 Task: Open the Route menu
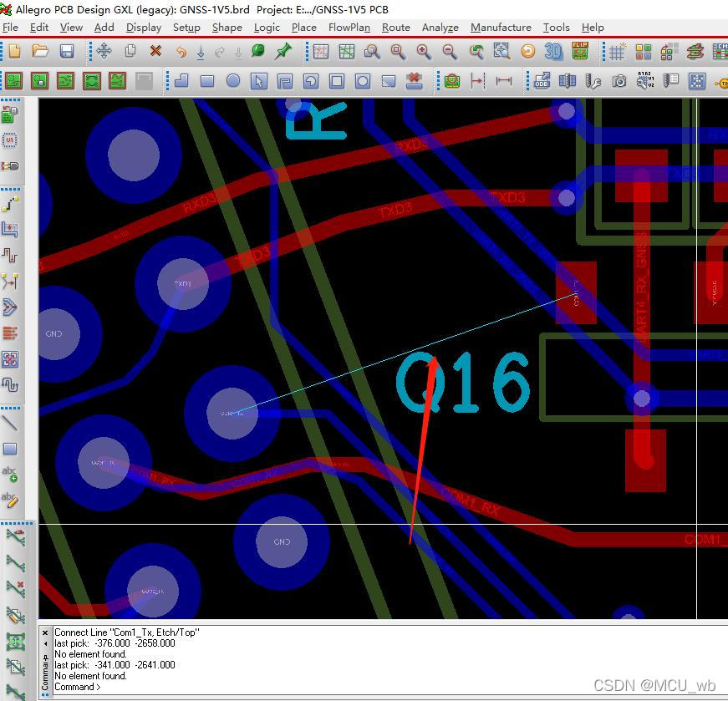[x=395, y=28]
